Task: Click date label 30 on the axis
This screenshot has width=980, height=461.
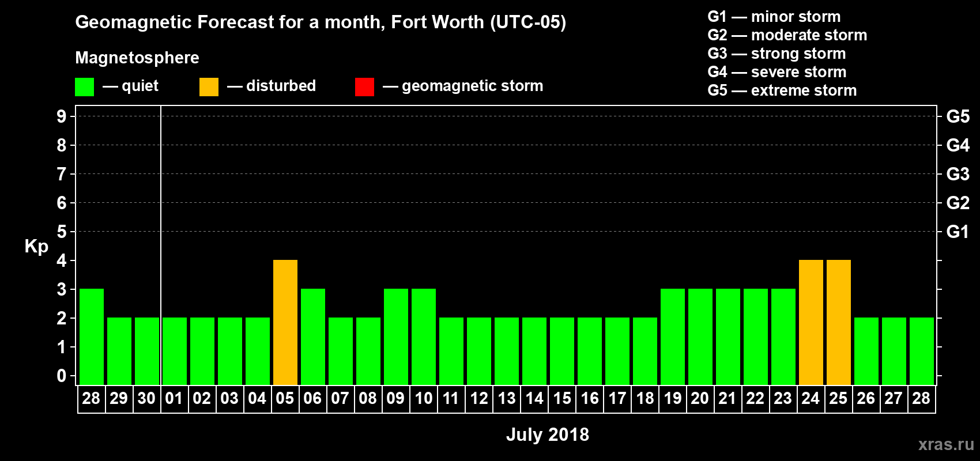Action: click(x=146, y=399)
